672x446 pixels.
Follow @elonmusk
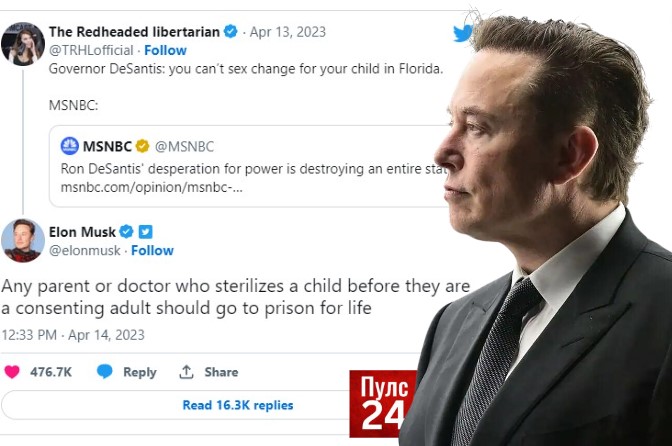coord(152,250)
